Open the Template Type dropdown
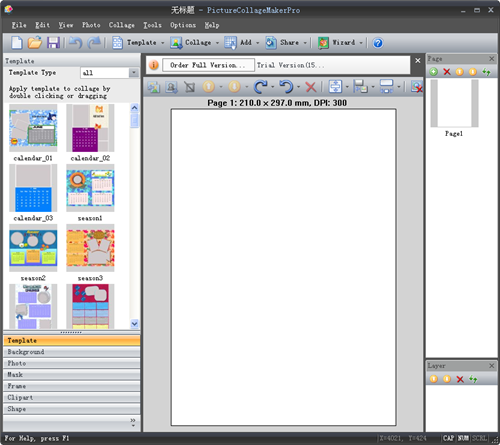 click(x=134, y=73)
